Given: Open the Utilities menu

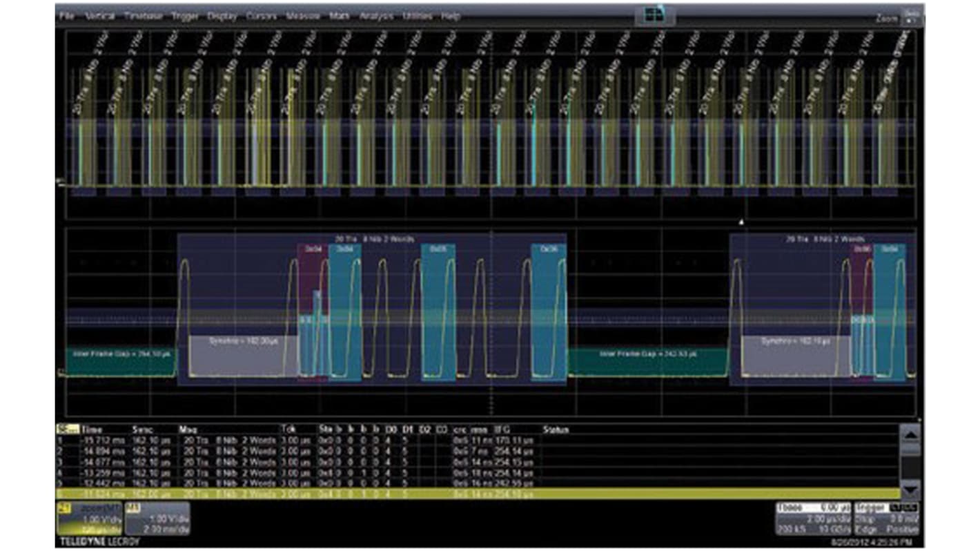Looking at the screenshot, I should pyautogui.click(x=417, y=16).
